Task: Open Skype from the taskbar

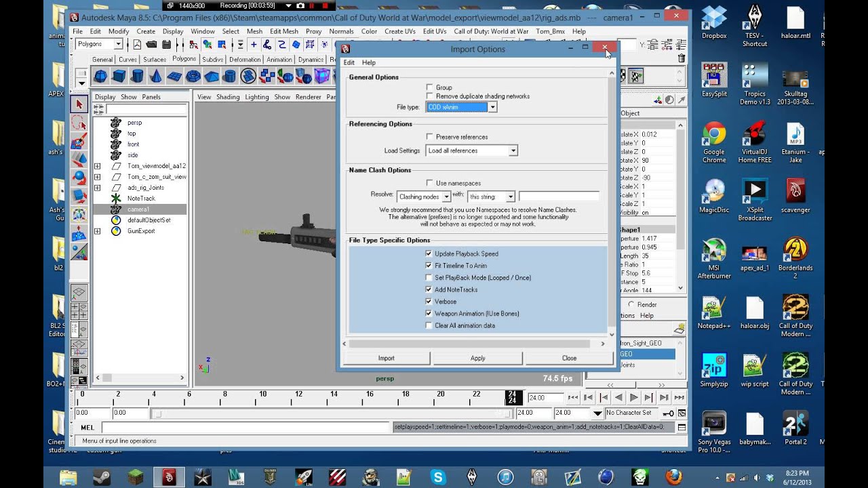Action: pyautogui.click(x=437, y=476)
